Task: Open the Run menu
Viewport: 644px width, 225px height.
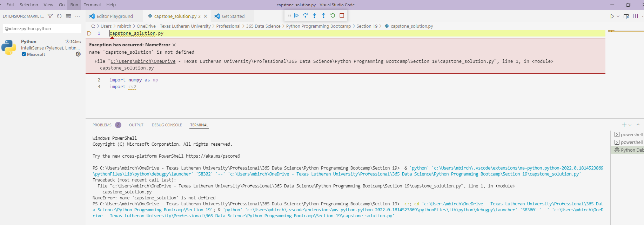Action: coord(74,5)
